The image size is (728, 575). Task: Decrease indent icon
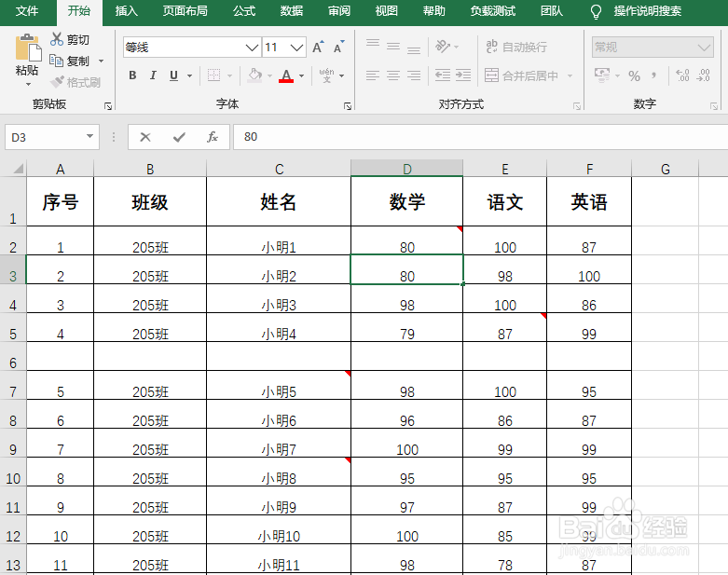443,75
